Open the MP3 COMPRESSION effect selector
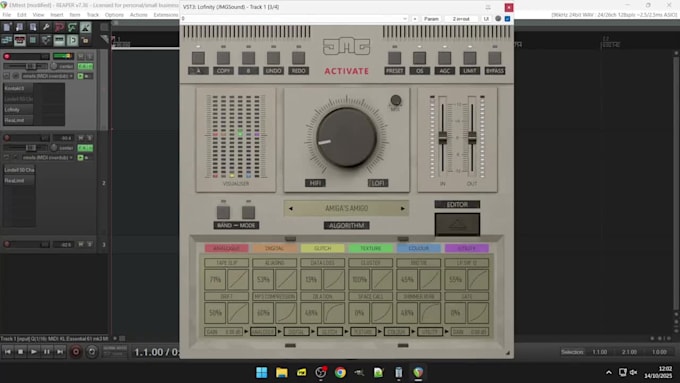This screenshot has height=383, width=680. point(275,297)
